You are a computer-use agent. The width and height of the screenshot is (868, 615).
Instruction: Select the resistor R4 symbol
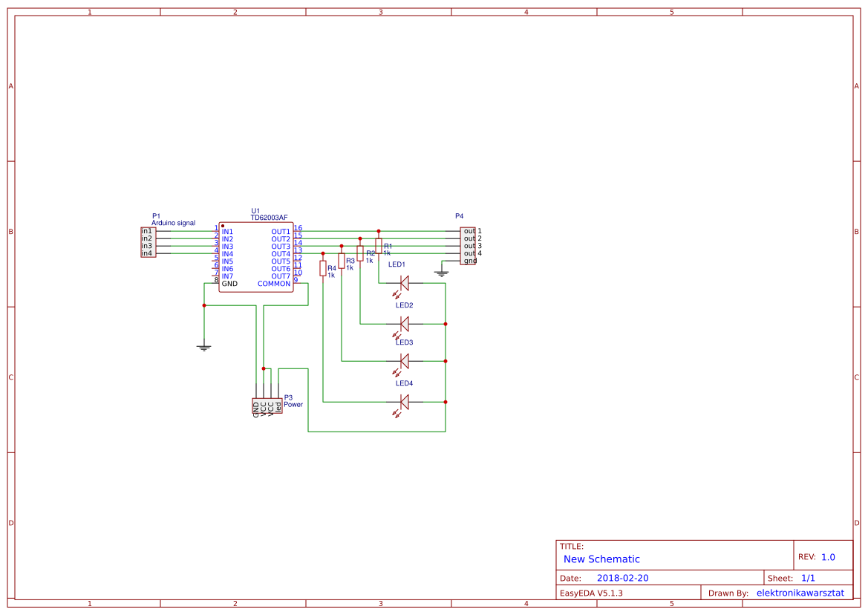pyautogui.click(x=323, y=270)
